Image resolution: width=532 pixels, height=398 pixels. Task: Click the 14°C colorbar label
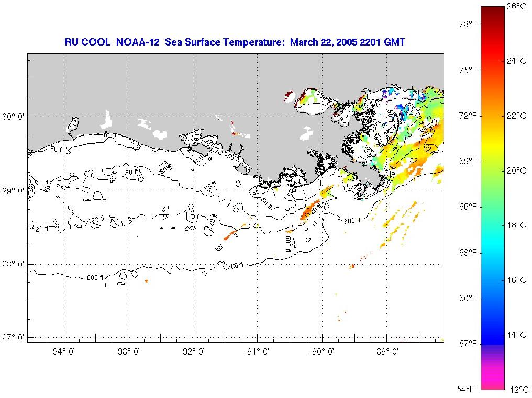tap(516, 335)
